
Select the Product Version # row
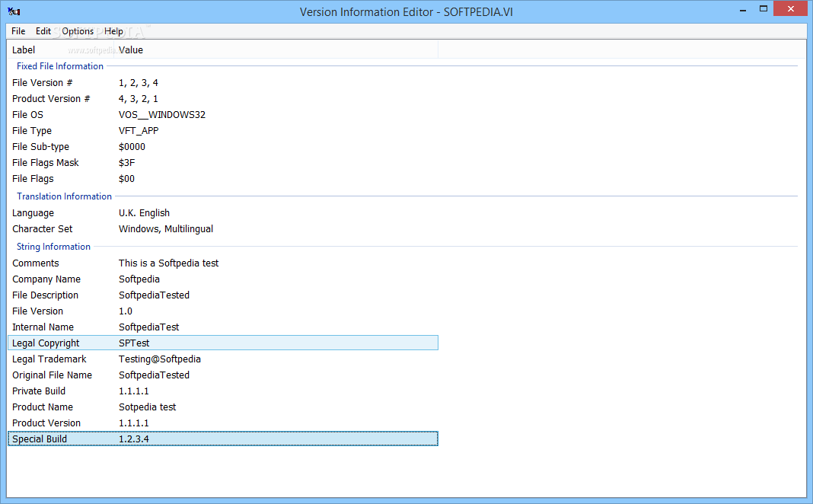click(223, 98)
